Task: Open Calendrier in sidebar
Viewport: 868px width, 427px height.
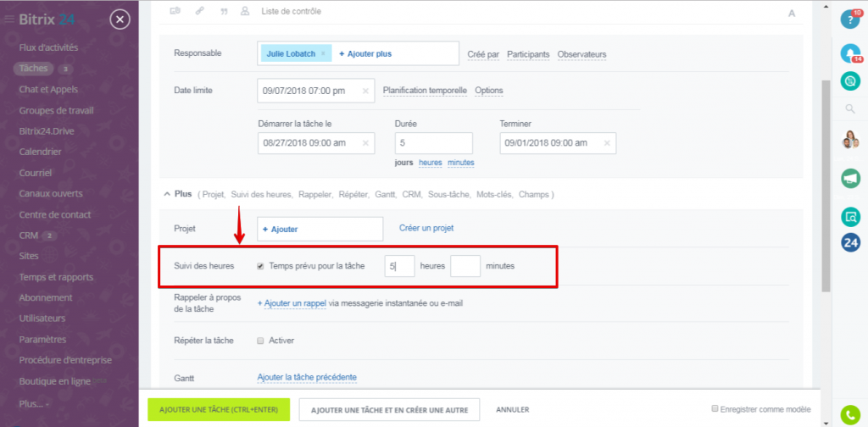Action: [40, 152]
